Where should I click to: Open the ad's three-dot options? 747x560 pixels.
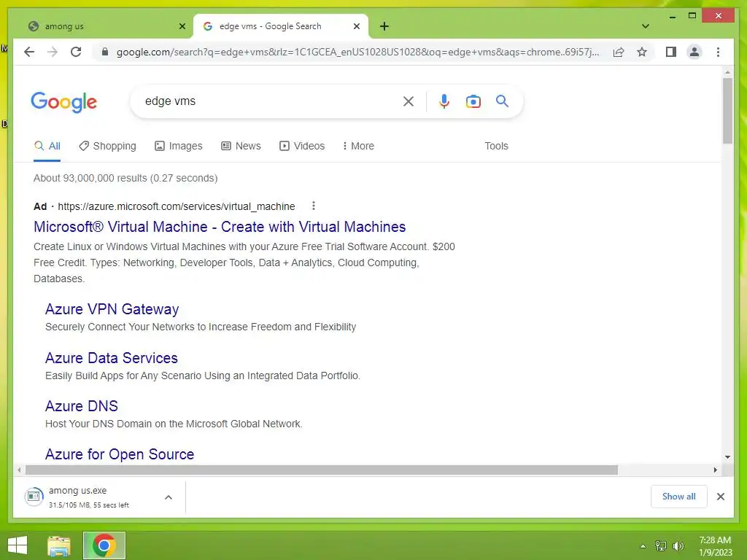tap(314, 206)
